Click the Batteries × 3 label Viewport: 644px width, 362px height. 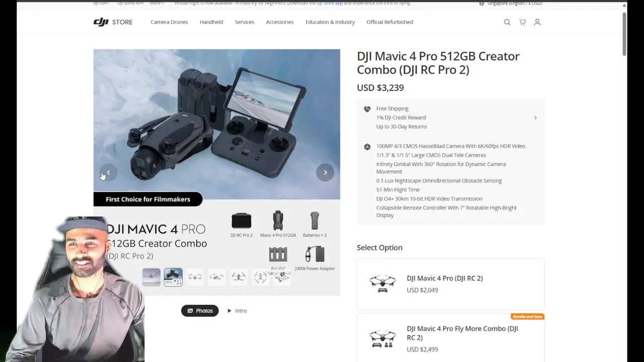[x=314, y=235]
